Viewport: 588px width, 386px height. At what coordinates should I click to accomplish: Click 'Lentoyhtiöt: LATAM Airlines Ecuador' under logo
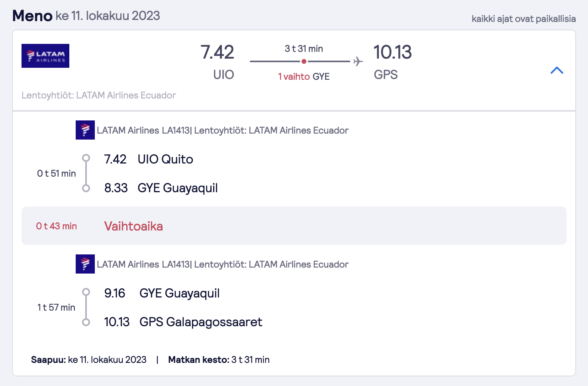(99, 95)
